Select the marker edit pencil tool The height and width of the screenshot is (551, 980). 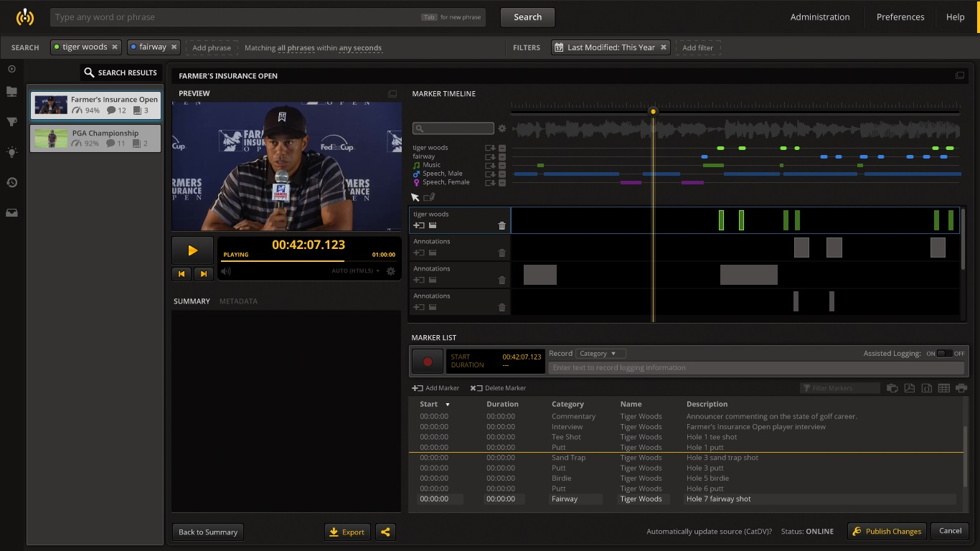(429, 197)
